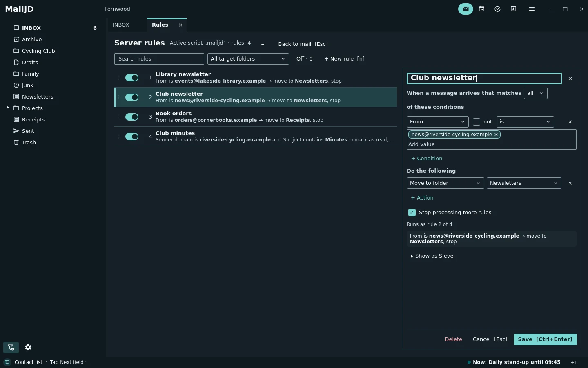
Task: Open the match 'all' conditions dropdown
Action: [x=535, y=93]
